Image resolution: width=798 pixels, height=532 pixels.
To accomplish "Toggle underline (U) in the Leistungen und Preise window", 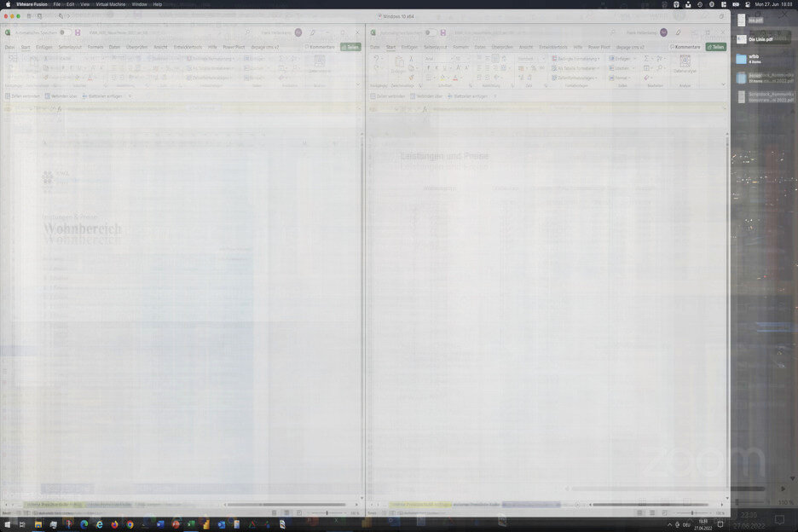I will (x=444, y=68).
